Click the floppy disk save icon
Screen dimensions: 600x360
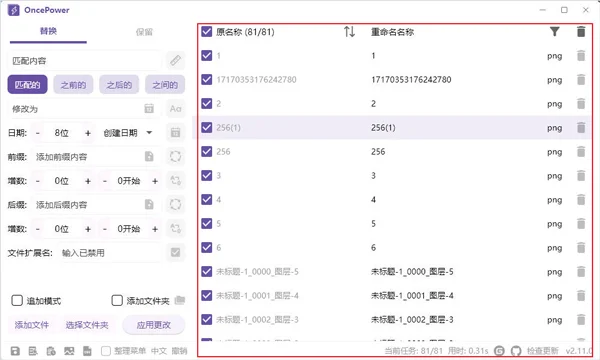point(15,351)
